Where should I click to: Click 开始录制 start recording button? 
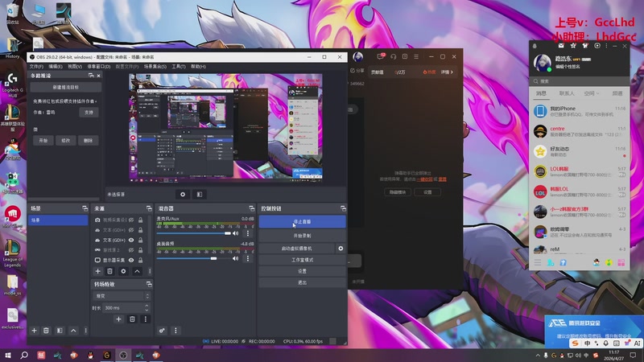(x=303, y=236)
